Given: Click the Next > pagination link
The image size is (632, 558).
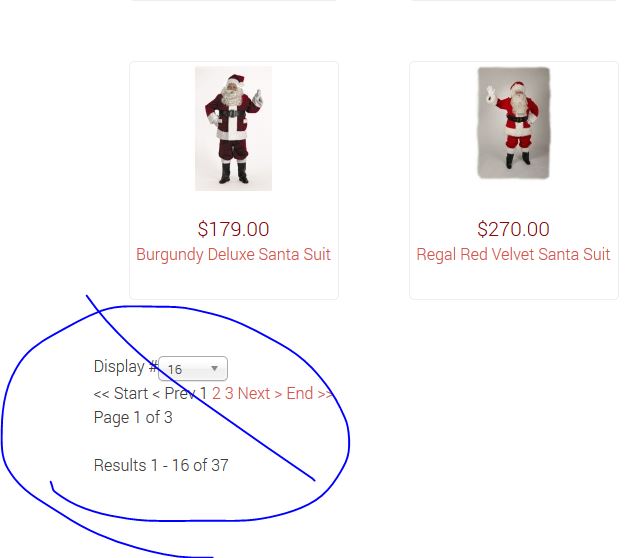Looking at the screenshot, I should click(260, 394).
